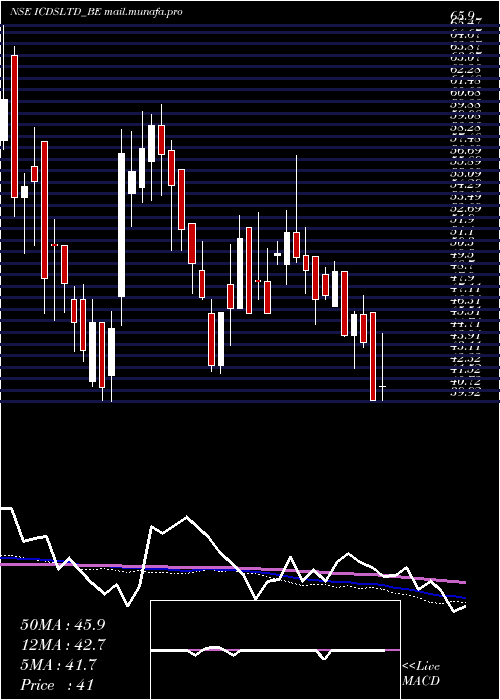Click the 40.72 price axis label

point(465,382)
